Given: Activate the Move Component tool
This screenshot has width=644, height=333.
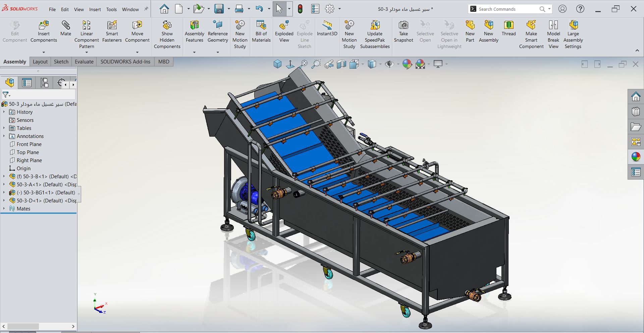Looking at the screenshot, I should (x=137, y=32).
